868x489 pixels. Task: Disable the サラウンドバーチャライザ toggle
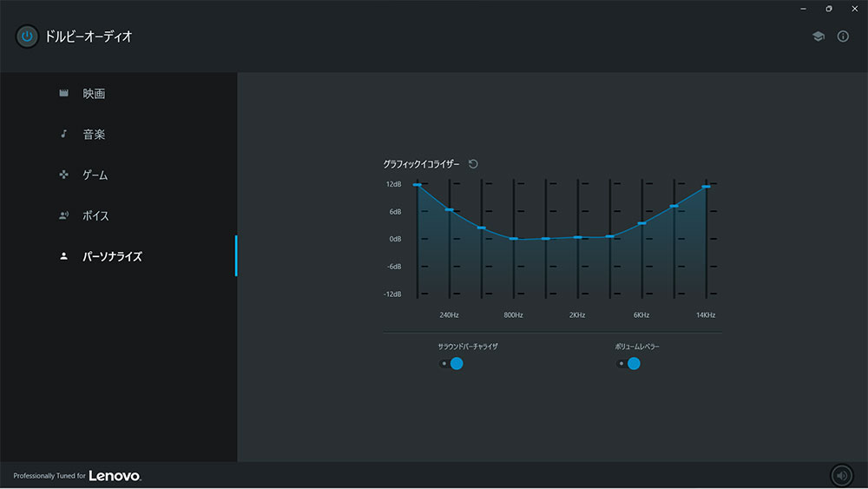tap(451, 364)
